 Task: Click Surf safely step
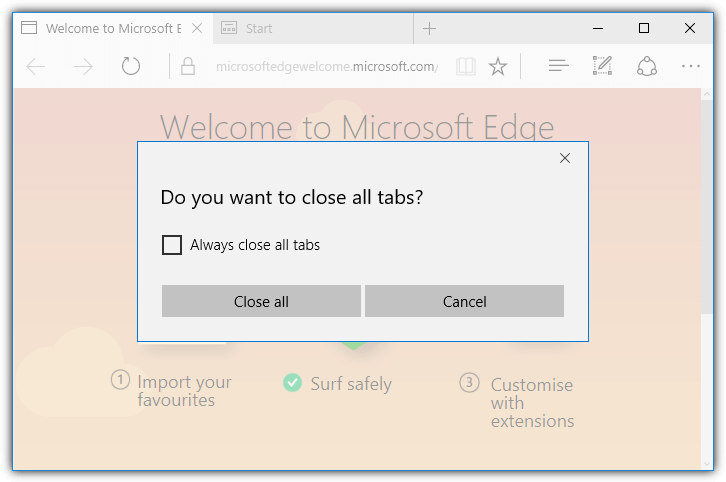[x=351, y=384]
